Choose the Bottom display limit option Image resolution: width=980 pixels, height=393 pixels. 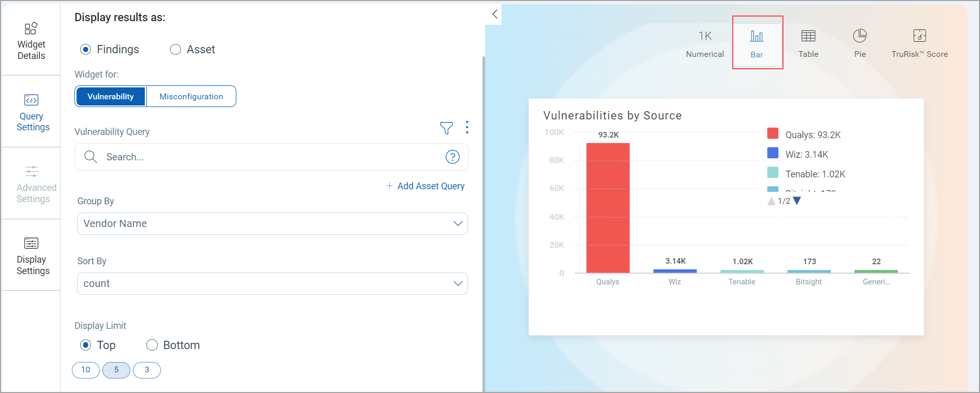(152, 345)
